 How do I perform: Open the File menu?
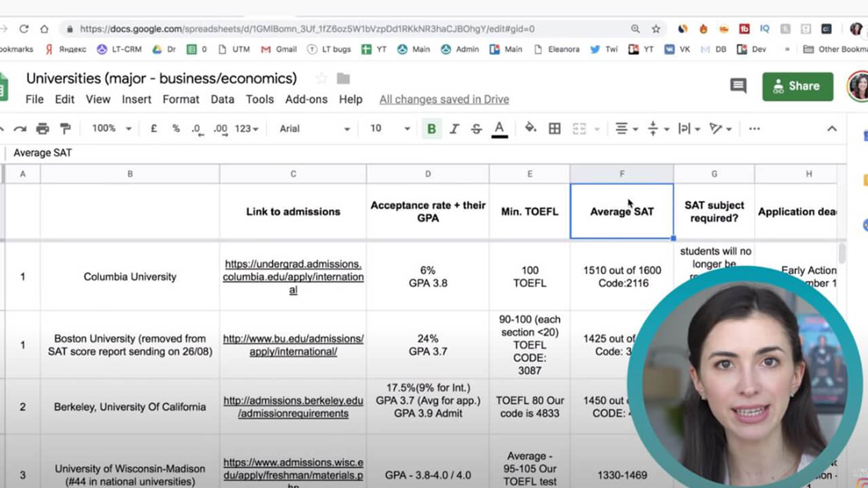[35, 99]
